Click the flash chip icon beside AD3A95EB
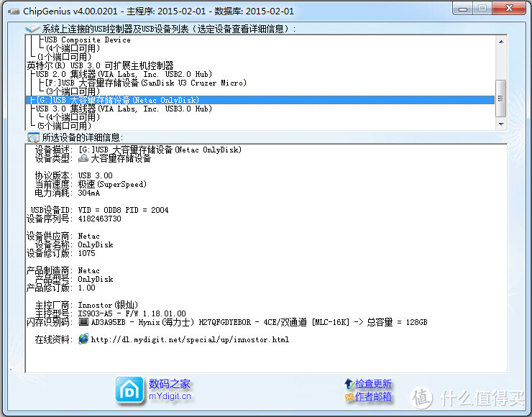Viewport: 532px width, 417px height. click(83, 323)
